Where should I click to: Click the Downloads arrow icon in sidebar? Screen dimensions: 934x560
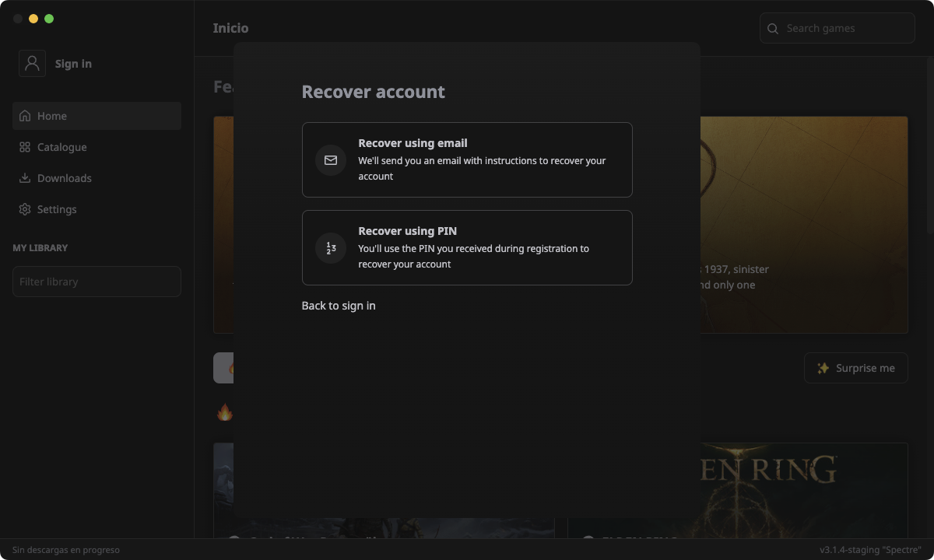[x=25, y=178]
